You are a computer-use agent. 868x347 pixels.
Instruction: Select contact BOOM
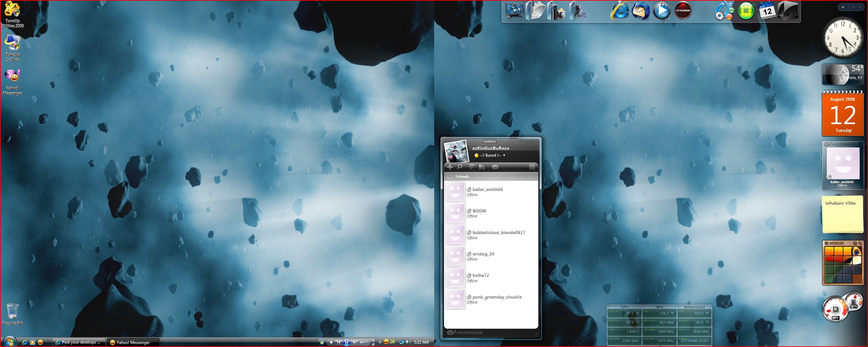(491, 213)
